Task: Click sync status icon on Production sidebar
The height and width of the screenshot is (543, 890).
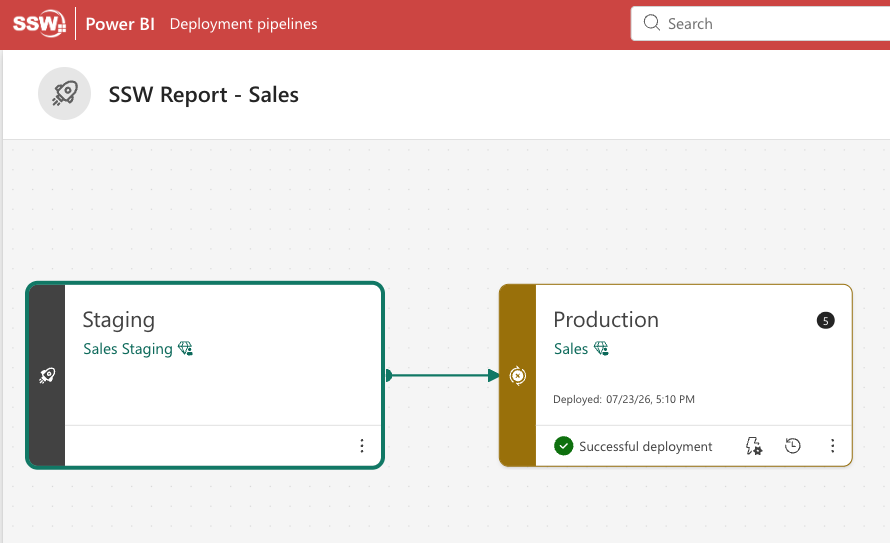Action: (x=518, y=376)
